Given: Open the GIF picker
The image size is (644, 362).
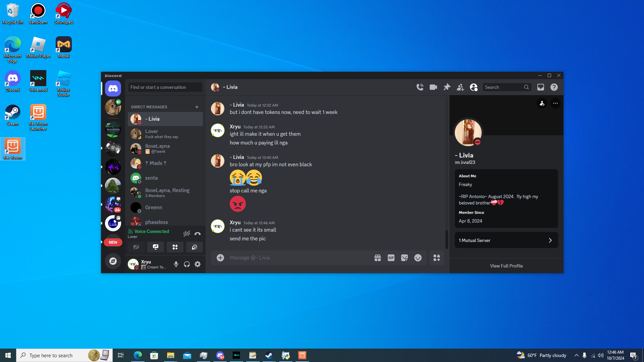Looking at the screenshot, I should click(391, 258).
